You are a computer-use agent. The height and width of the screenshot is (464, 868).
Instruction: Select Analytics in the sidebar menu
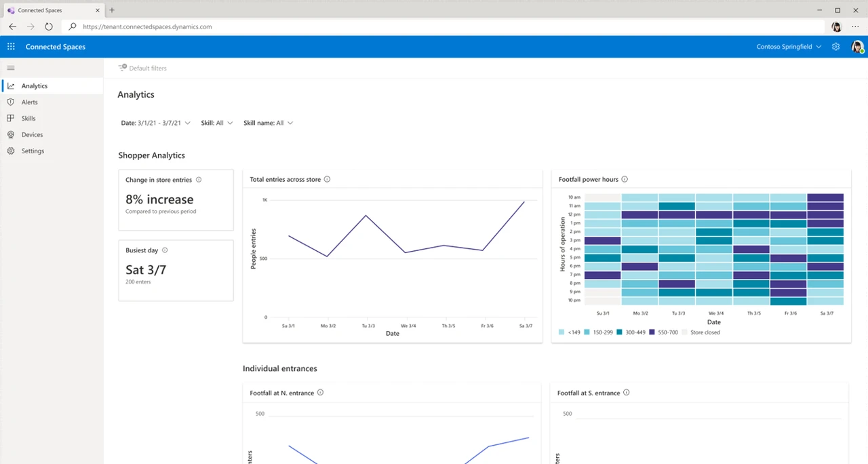(52, 86)
